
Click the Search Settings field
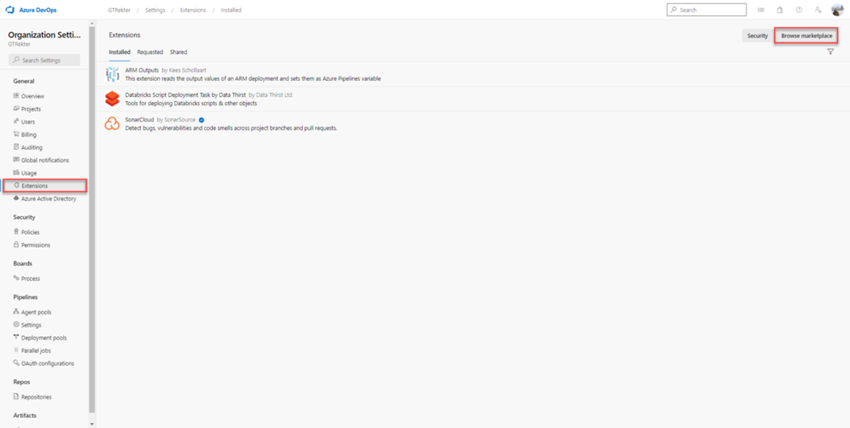[44, 60]
